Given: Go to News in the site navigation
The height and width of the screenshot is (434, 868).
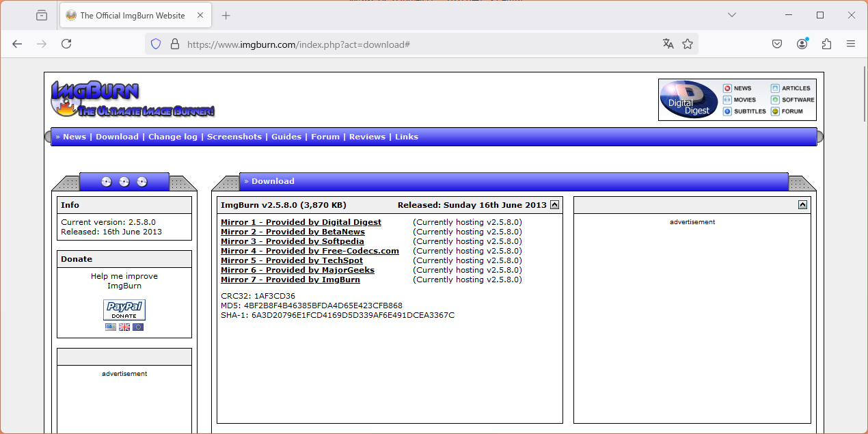Looking at the screenshot, I should [x=74, y=137].
